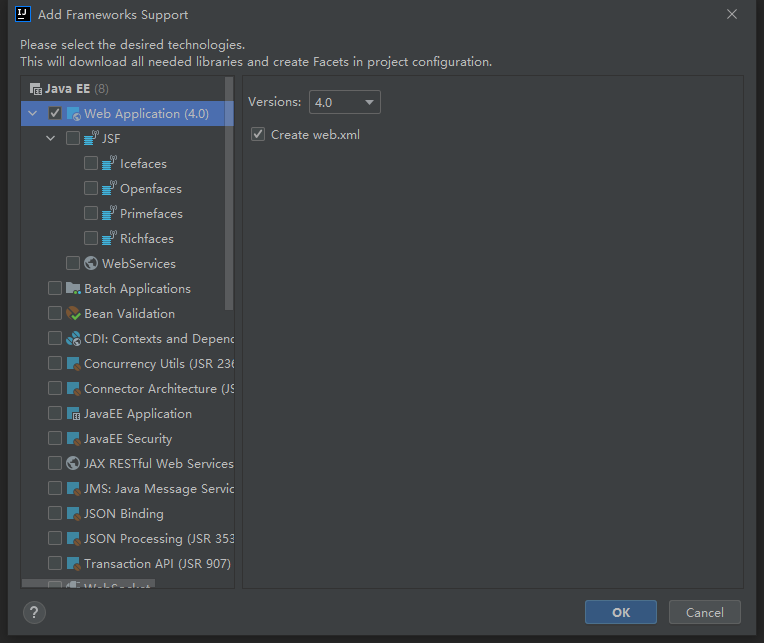Click the Connector Architecture icon
764x643 pixels.
73,388
